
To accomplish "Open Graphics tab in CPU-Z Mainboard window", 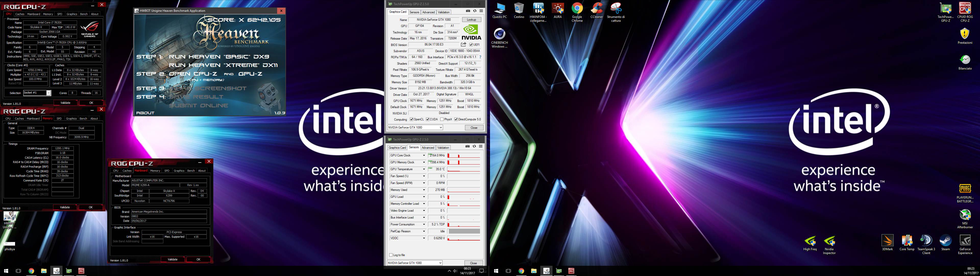I will click(179, 171).
